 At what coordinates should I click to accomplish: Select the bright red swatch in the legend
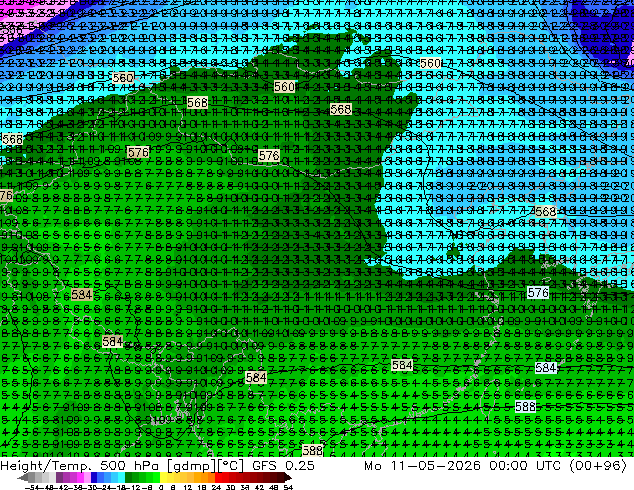[x=218, y=478]
